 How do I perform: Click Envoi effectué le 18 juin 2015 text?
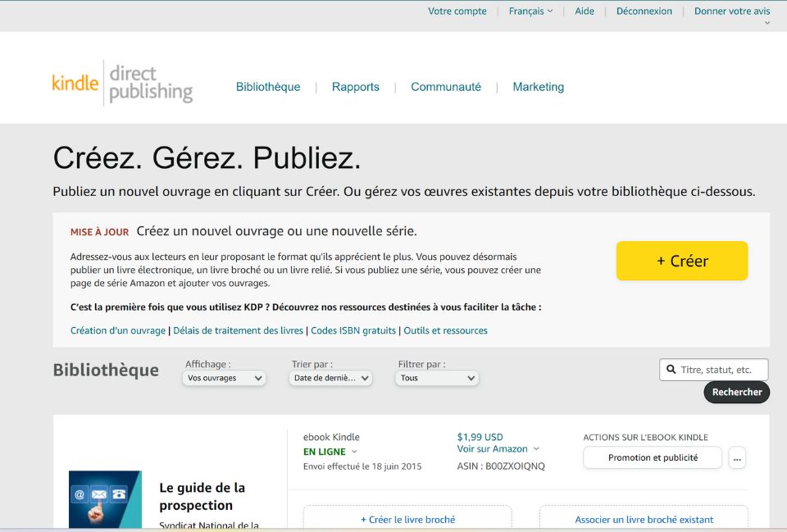pos(362,466)
